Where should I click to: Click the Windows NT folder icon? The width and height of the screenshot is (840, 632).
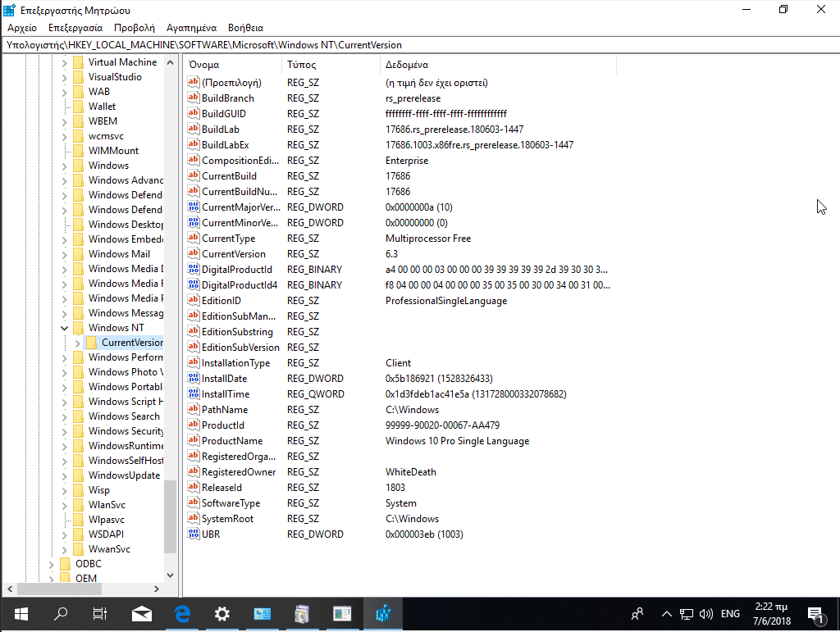(78, 328)
